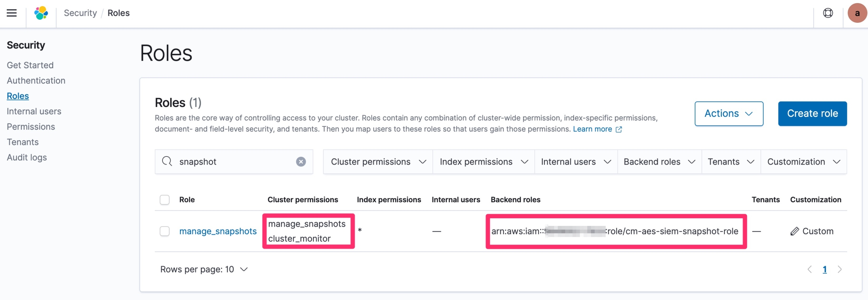Open Audit logs in sidebar
The image size is (868, 300).
pos(27,157)
